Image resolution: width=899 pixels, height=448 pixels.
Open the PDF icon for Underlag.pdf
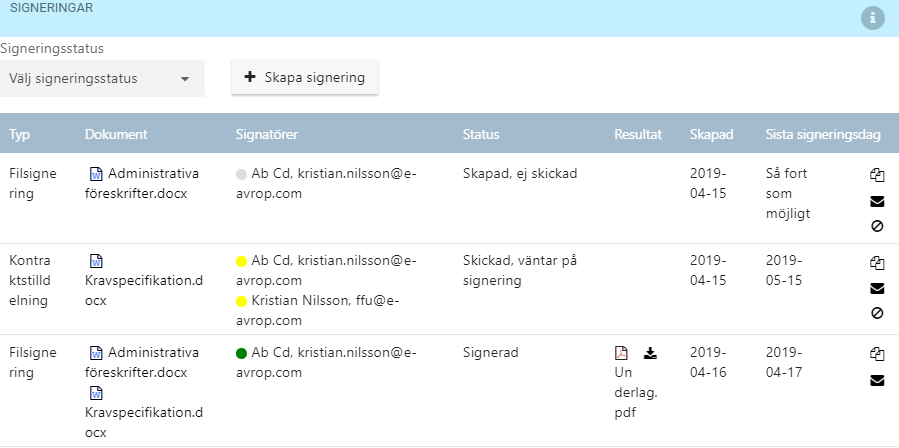click(x=621, y=353)
